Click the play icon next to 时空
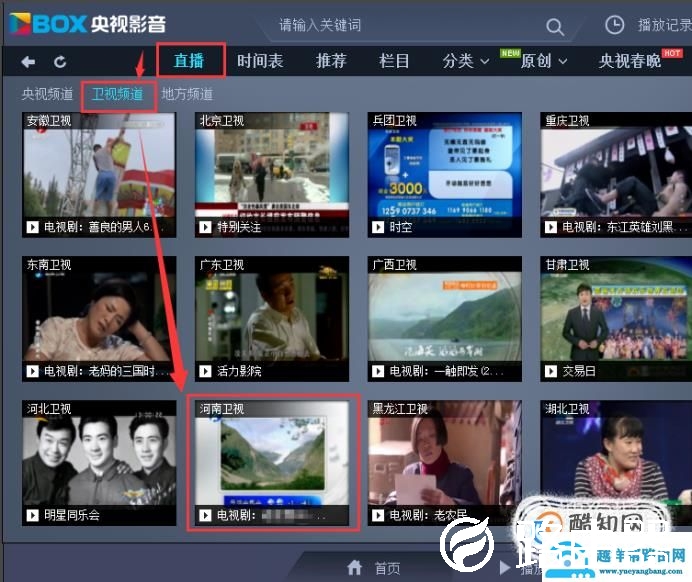This screenshot has width=692, height=582. tap(378, 227)
